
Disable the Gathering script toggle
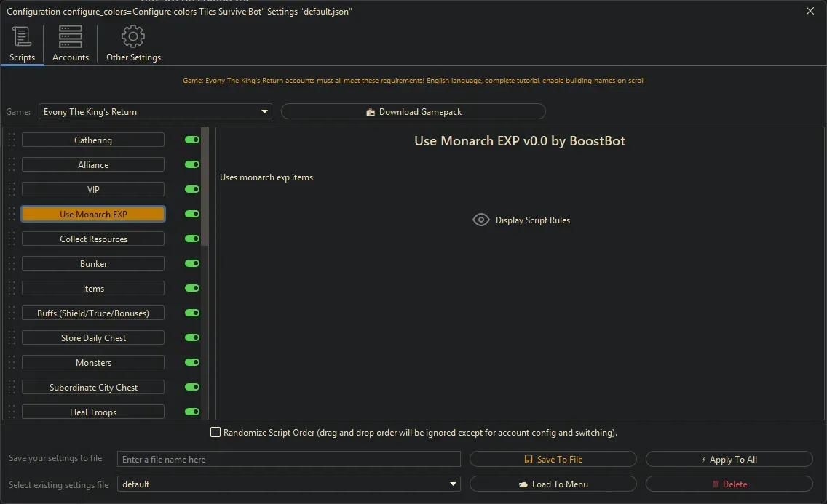point(191,140)
